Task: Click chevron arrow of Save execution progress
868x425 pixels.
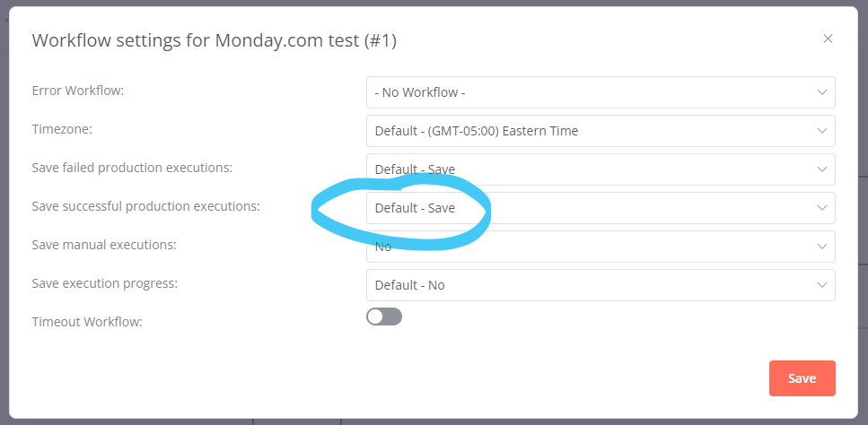Action: (821, 285)
